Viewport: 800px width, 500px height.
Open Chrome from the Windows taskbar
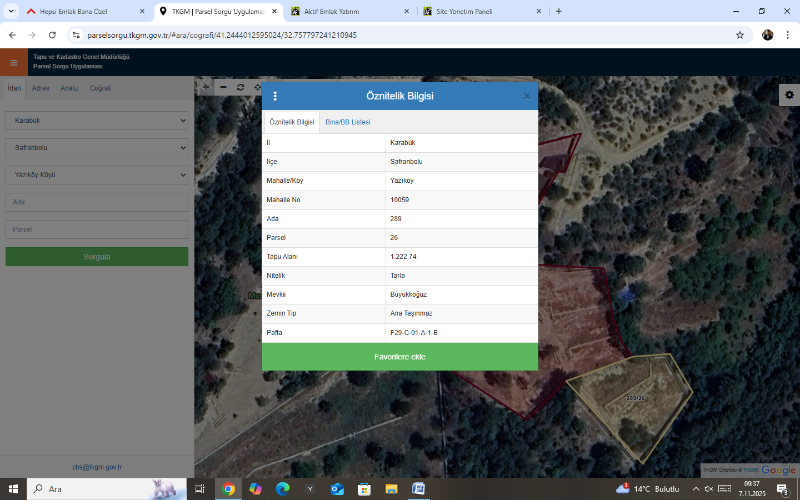(x=228, y=488)
